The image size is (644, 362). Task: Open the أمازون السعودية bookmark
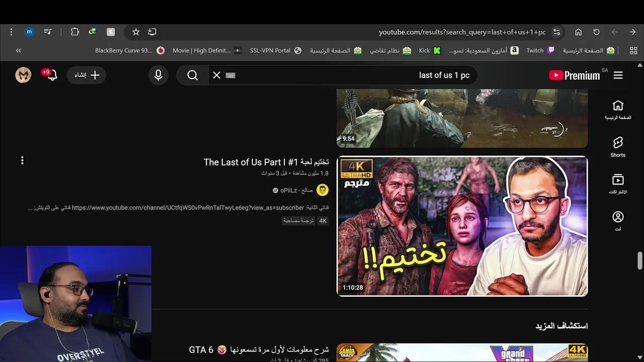pyautogui.click(x=484, y=51)
